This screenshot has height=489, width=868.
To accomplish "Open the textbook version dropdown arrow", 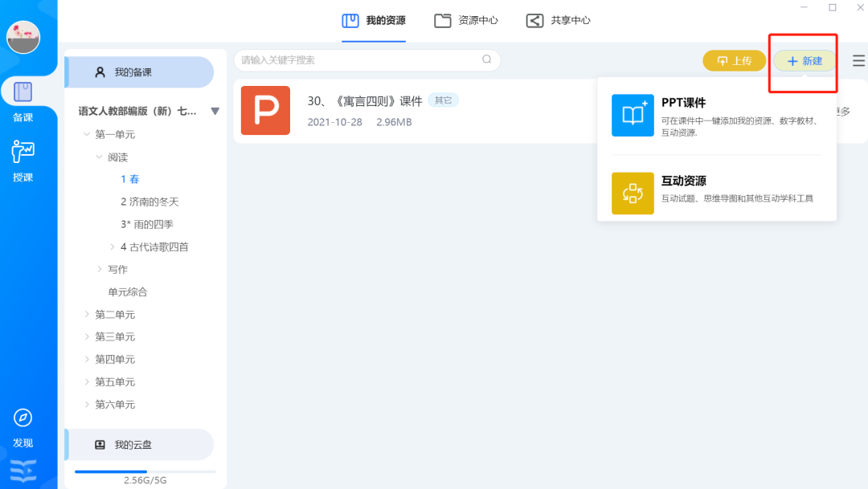I will pyautogui.click(x=215, y=112).
